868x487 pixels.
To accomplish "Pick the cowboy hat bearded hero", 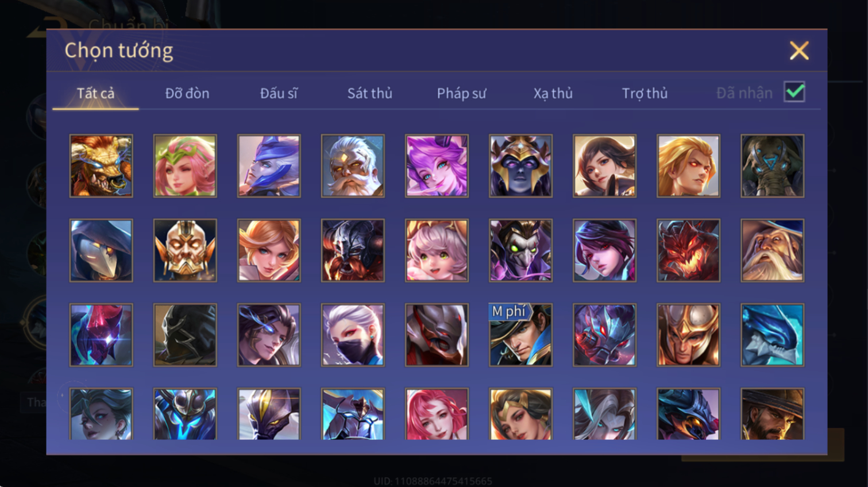I will (x=772, y=414).
